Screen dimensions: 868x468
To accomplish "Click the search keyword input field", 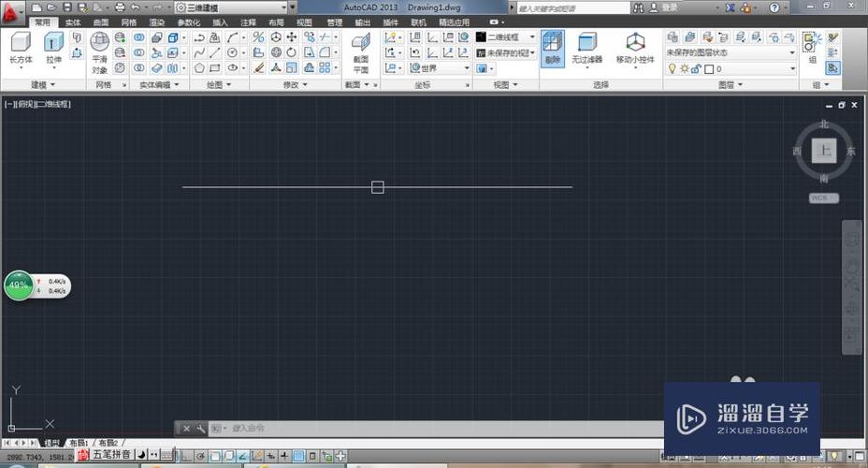I will tap(573, 7).
